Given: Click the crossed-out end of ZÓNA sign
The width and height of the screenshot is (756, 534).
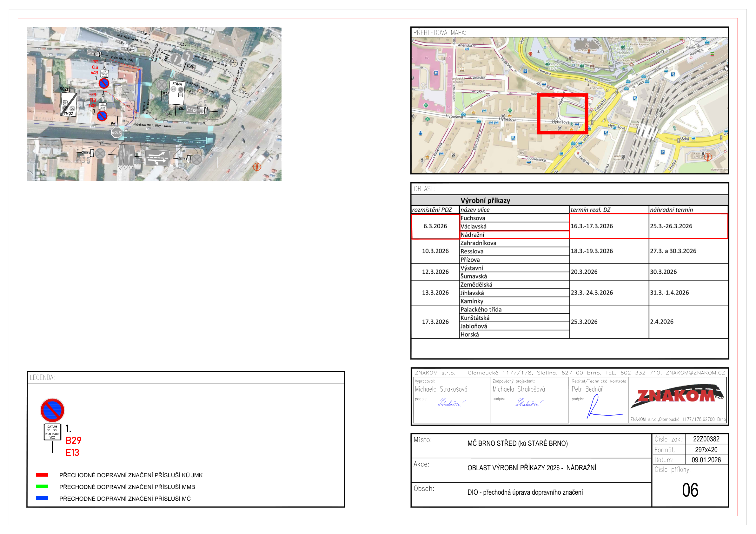Looking at the screenshot, I should point(69,105).
